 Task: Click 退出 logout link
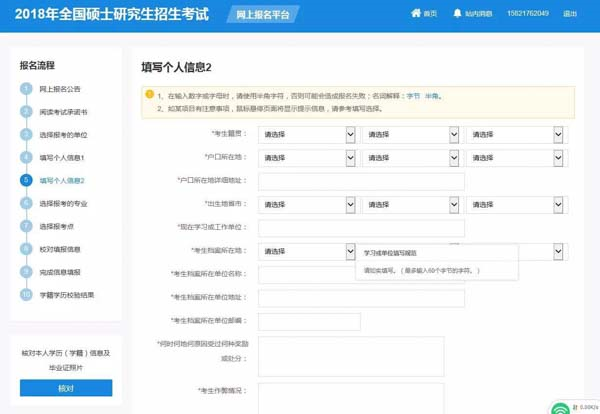pos(570,14)
